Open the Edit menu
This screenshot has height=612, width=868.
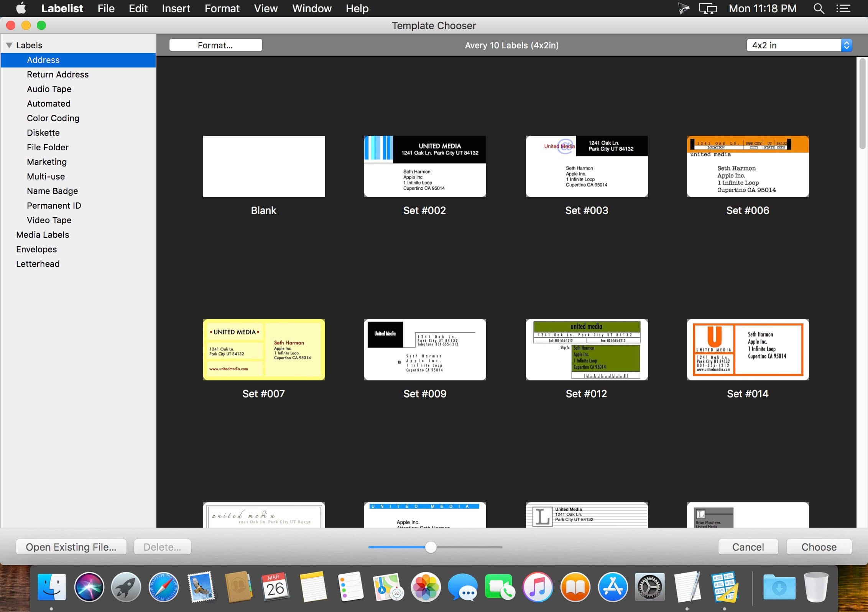point(138,8)
